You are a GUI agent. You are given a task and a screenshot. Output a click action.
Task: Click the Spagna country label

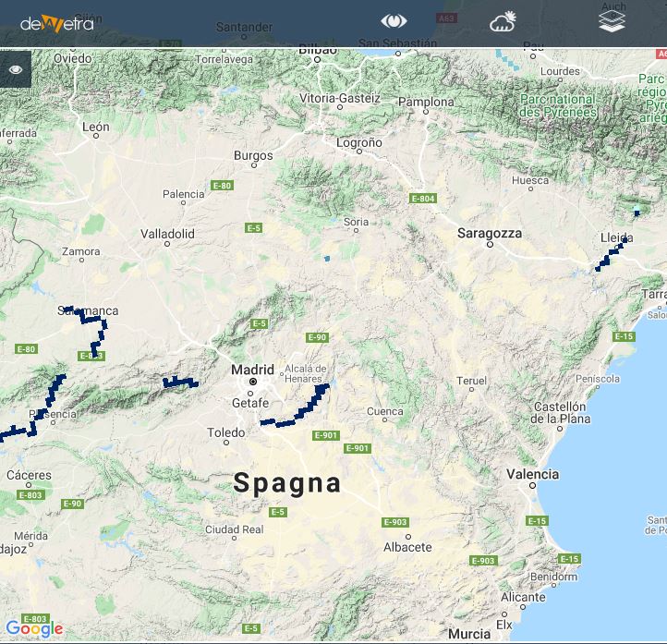pyautogui.click(x=287, y=483)
